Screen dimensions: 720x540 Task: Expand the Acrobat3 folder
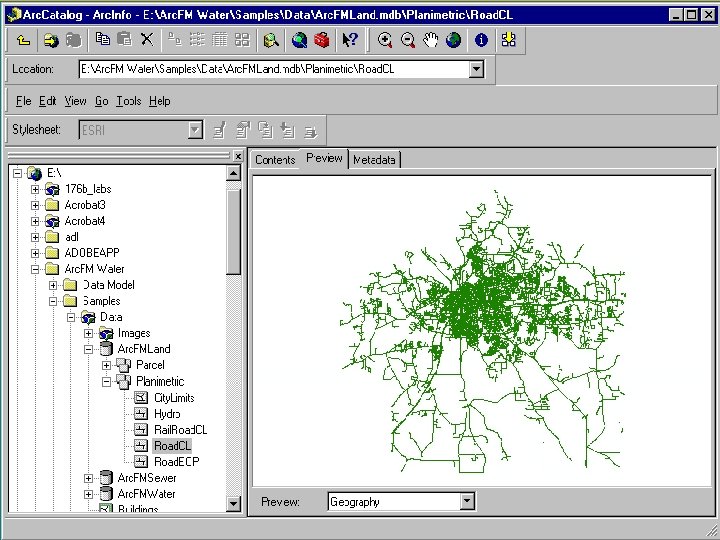click(x=35, y=205)
